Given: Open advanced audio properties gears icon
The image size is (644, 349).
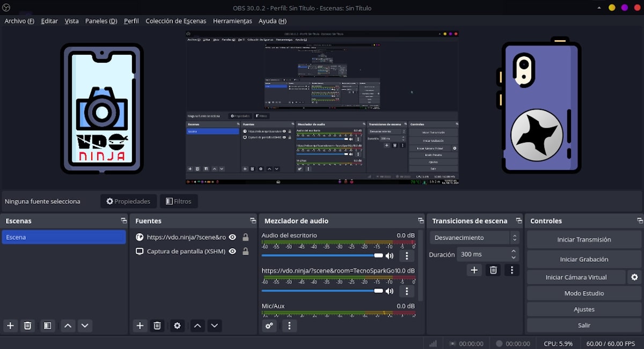Looking at the screenshot, I should [269, 326].
